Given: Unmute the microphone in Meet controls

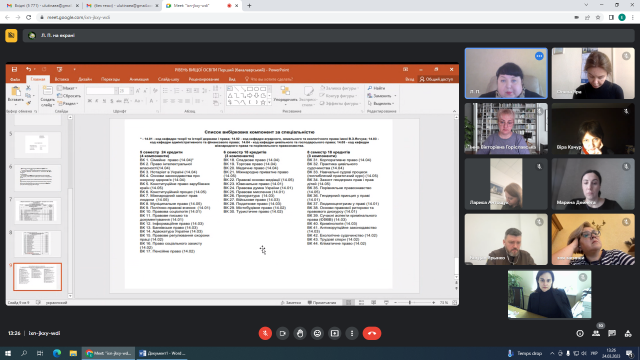Looking at the screenshot, I should click(x=265, y=333).
